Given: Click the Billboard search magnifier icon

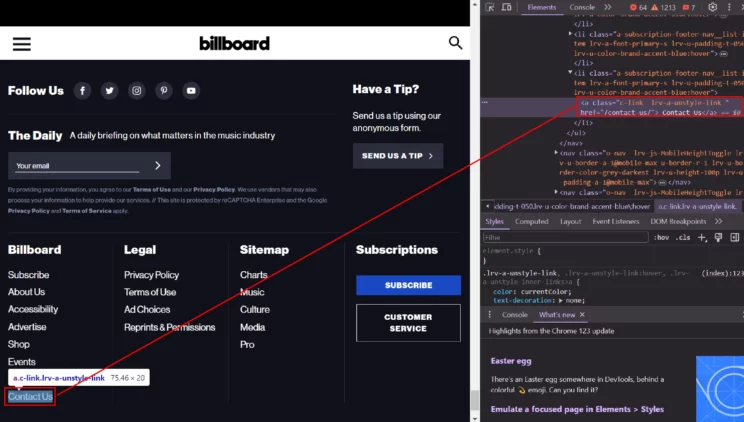Looking at the screenshot, I should pyautogui.click(x=455, y=43).
